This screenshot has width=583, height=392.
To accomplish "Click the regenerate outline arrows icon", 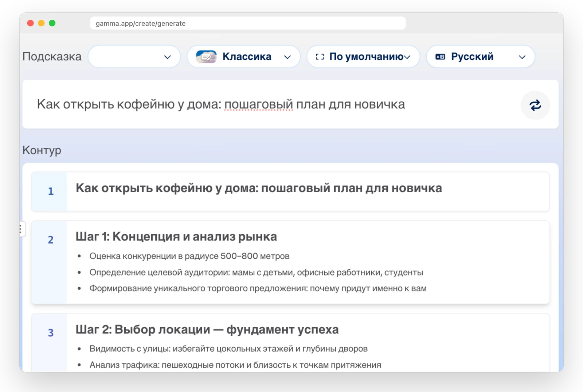I will tap(535, 105).
